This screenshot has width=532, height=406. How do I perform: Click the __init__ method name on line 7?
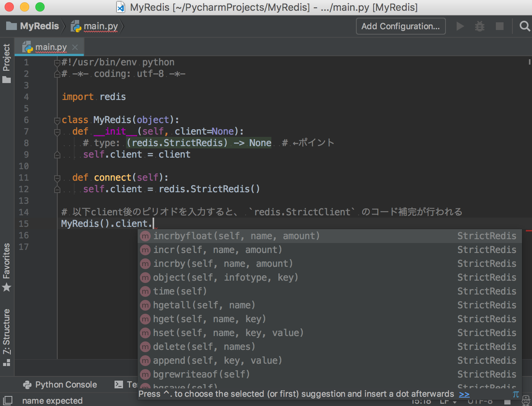click(115, 131)
